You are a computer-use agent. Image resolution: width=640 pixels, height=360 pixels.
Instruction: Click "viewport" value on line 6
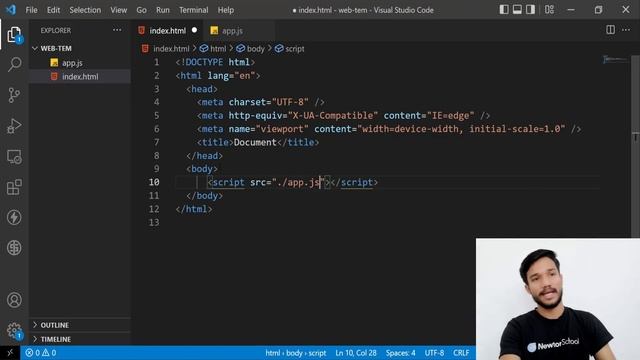[282, 129]
